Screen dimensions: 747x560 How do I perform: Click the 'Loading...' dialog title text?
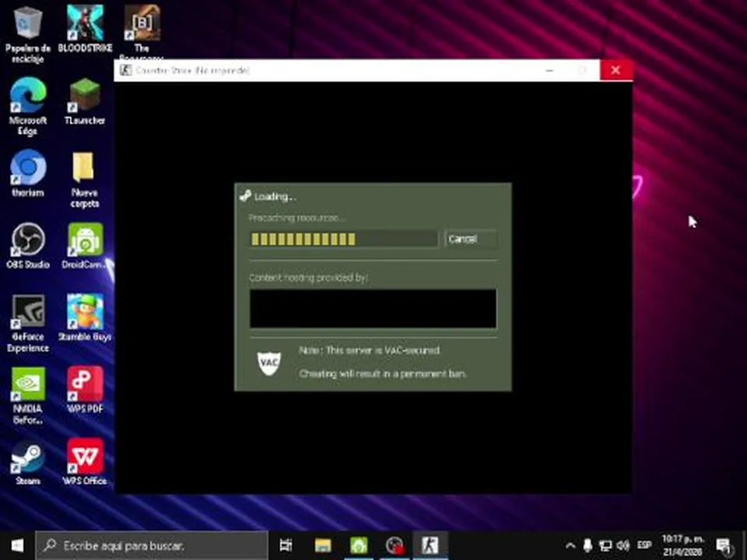[275, 197]
